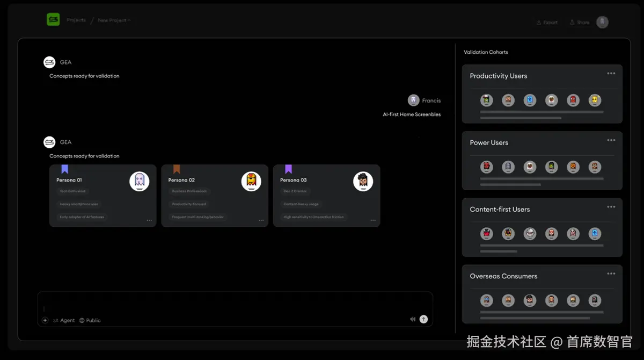
Task: Click the green Hulk avatar in Power Users
Action: (x=552, y=167)
